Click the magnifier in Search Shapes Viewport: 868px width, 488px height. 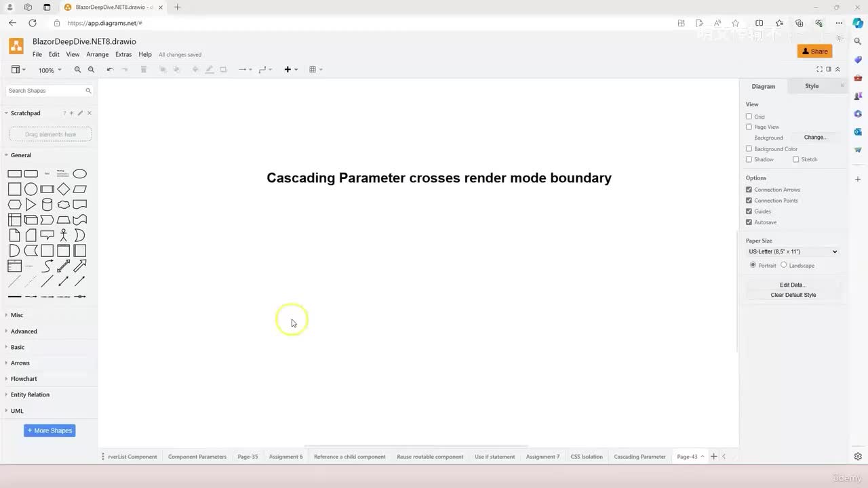(x=88, y=91)
